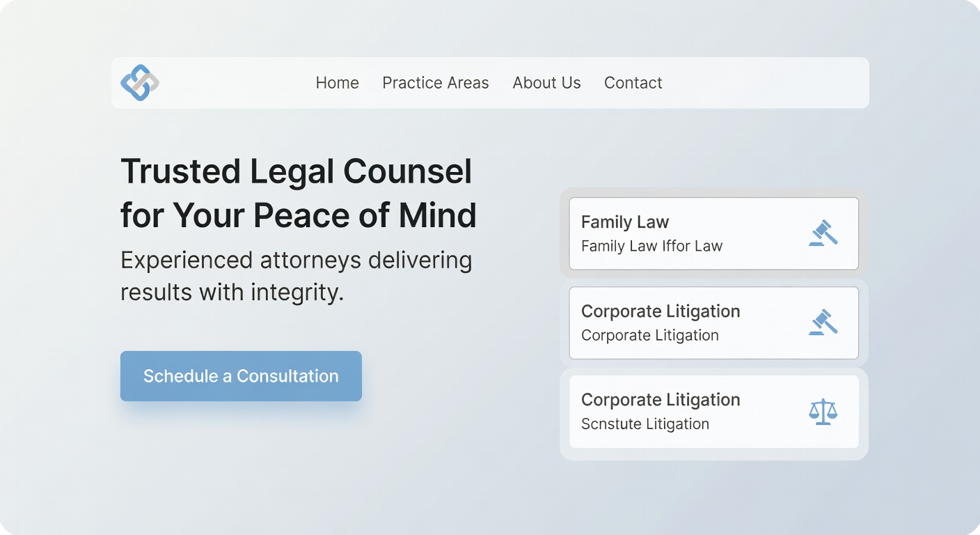Click Corporate Litigation heading beside the gavel icon
The width and height of the screenshot is (980, 535).
(x=661, y=311)
